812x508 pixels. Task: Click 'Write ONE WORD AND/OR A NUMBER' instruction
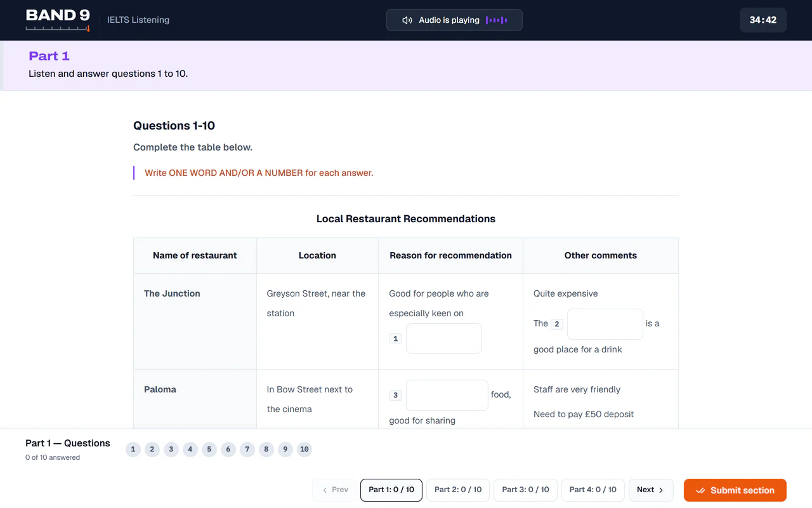pos(259,173)
